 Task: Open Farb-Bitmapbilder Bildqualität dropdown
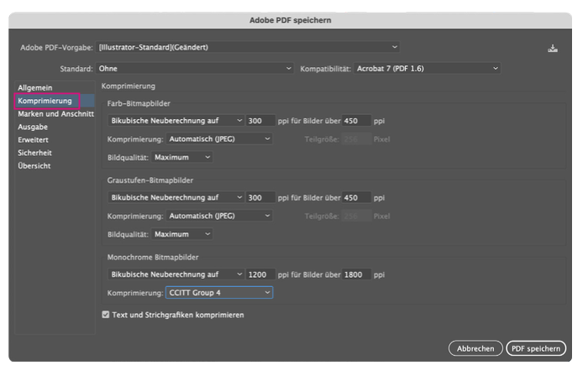coord(182,157)
